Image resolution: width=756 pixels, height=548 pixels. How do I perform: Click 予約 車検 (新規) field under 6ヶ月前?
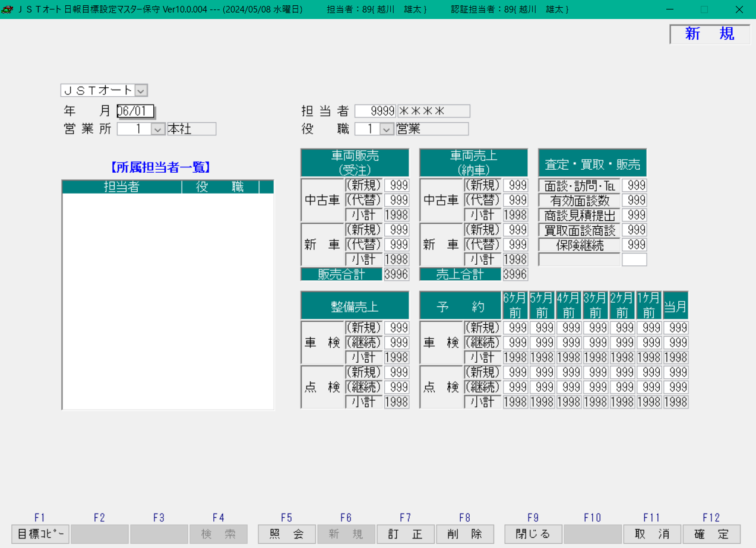tap(515, 328)
